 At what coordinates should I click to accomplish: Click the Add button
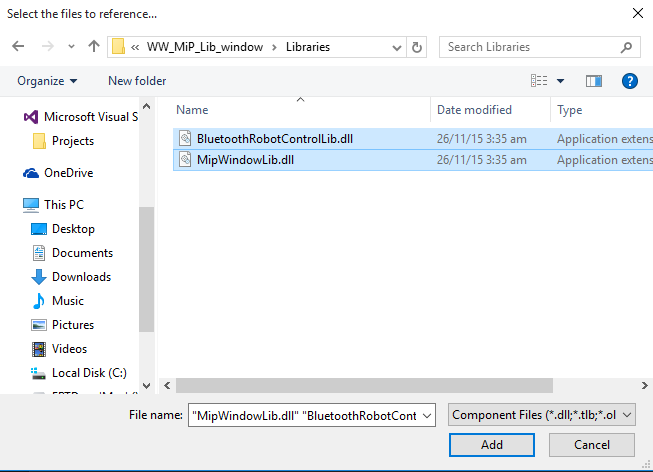[492, 445]
